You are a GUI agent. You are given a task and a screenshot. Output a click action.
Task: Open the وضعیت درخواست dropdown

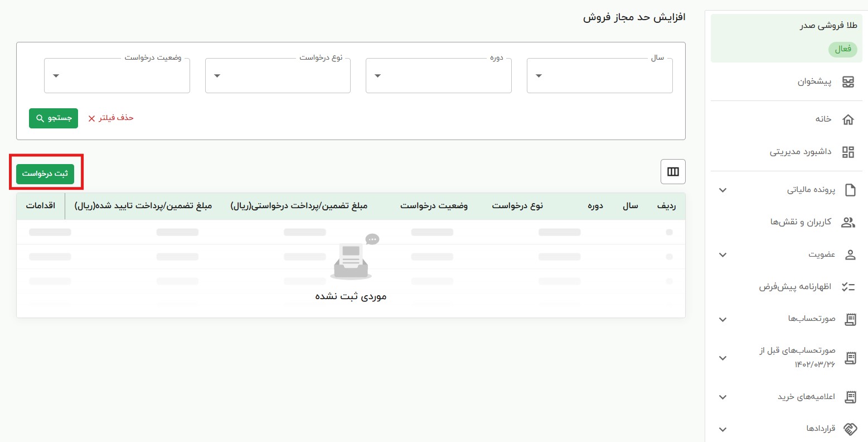[117, 75]
